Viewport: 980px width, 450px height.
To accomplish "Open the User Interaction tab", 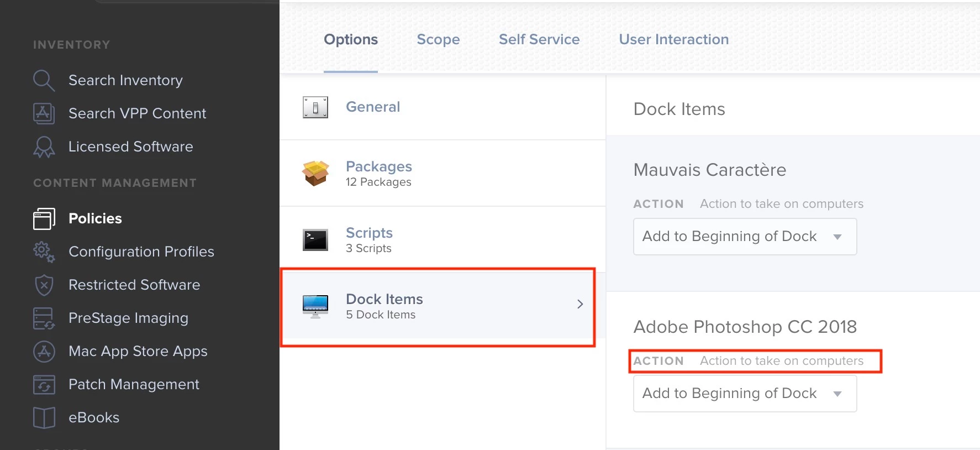I will 673,40.
